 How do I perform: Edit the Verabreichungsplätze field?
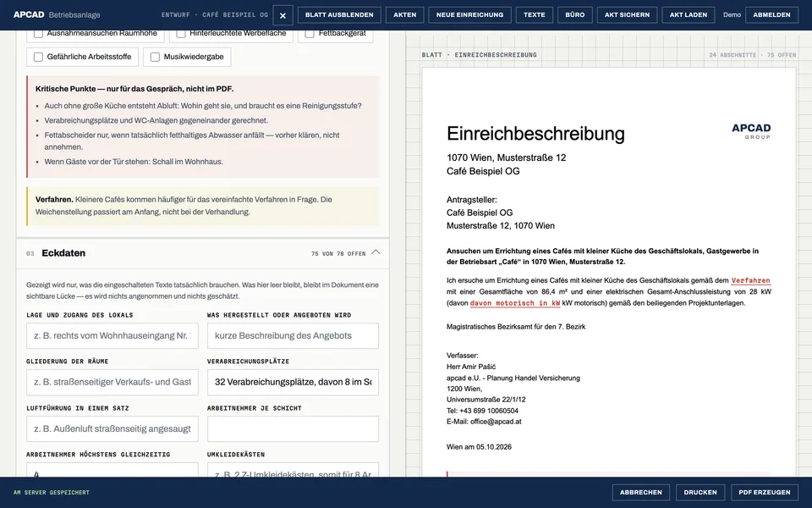(x=294, y=382)
